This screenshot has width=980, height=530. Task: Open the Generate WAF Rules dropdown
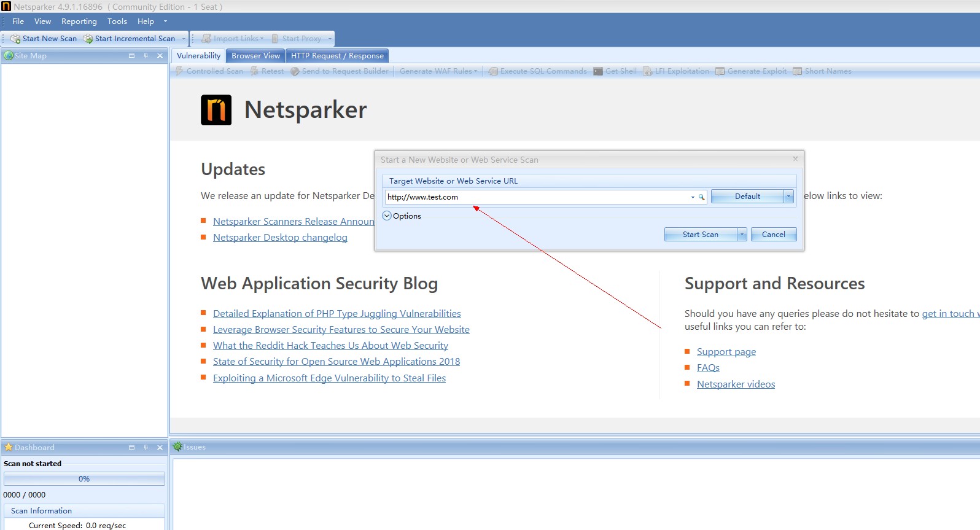pos(438,71)
